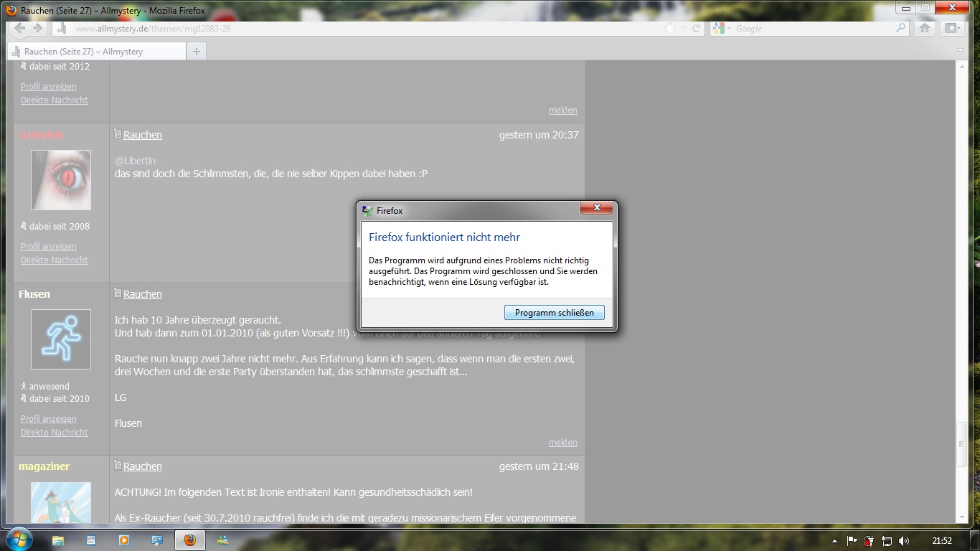This screenshot has height=551, width=980.
Task: Click Flusen's neon runner avatar
Action: pyautogui.click(x=61, y=339)
